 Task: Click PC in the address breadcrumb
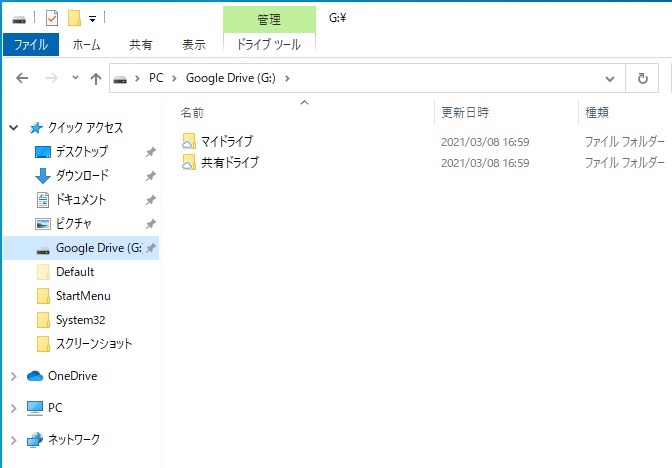point(157,78)
